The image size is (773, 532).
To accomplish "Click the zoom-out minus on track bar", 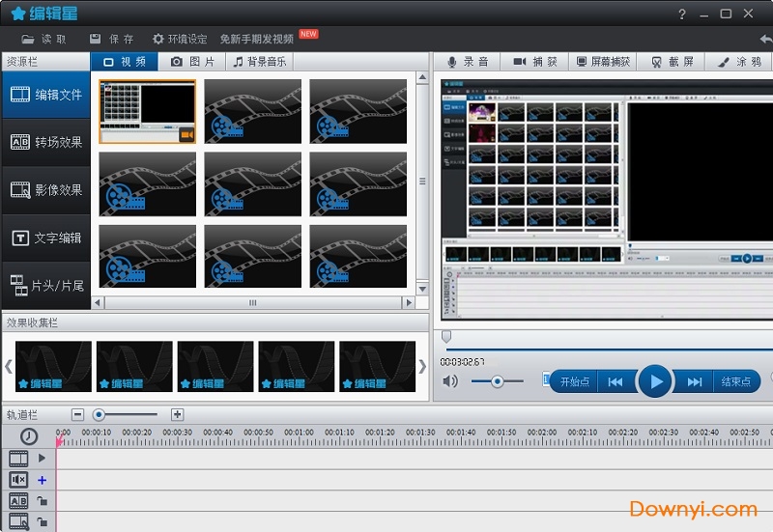I will tap(77, 414).
